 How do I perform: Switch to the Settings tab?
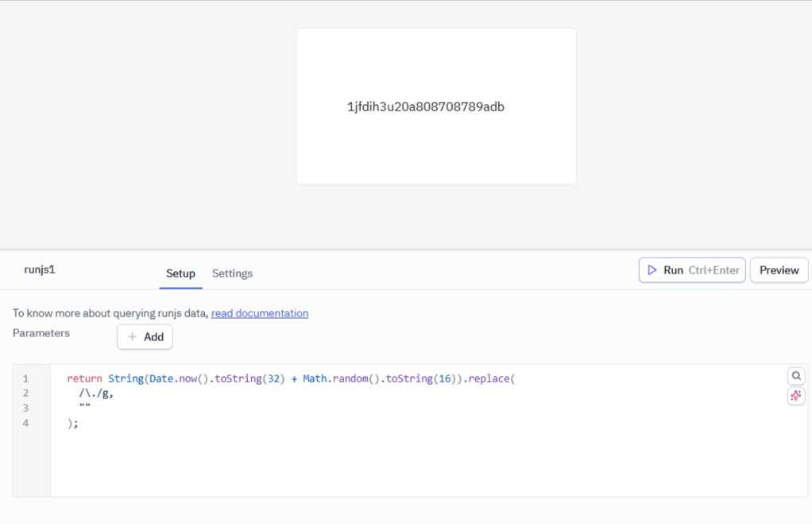pos(232,273)
